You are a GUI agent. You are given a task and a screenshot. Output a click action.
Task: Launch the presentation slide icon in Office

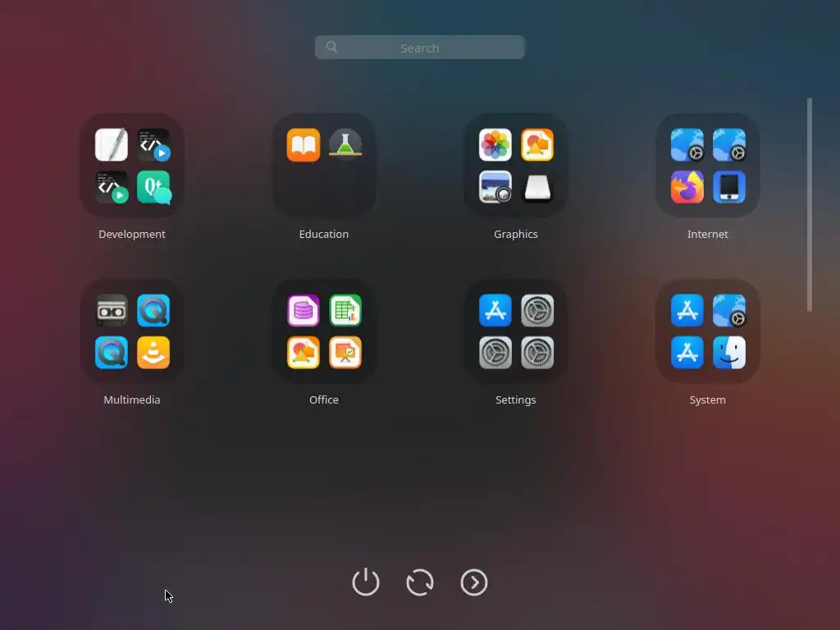[345, 353]
